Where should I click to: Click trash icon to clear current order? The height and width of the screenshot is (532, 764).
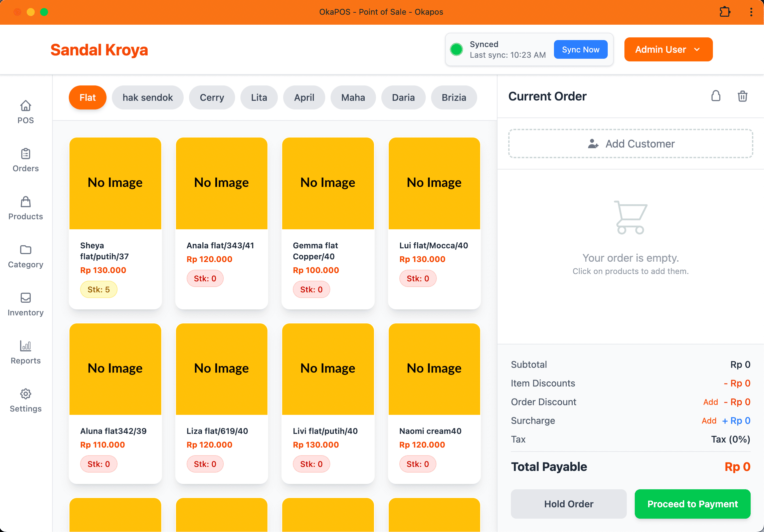pos(742,96)
